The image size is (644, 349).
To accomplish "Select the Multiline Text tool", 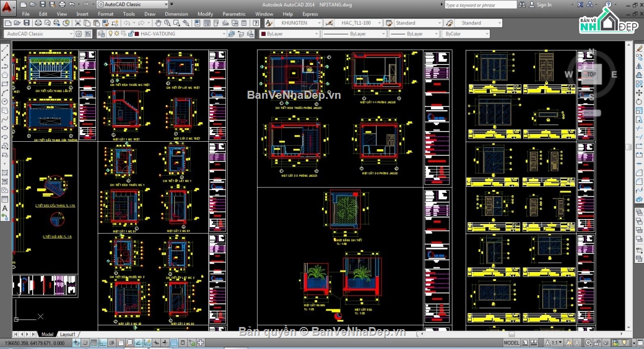I will [5, 208].
